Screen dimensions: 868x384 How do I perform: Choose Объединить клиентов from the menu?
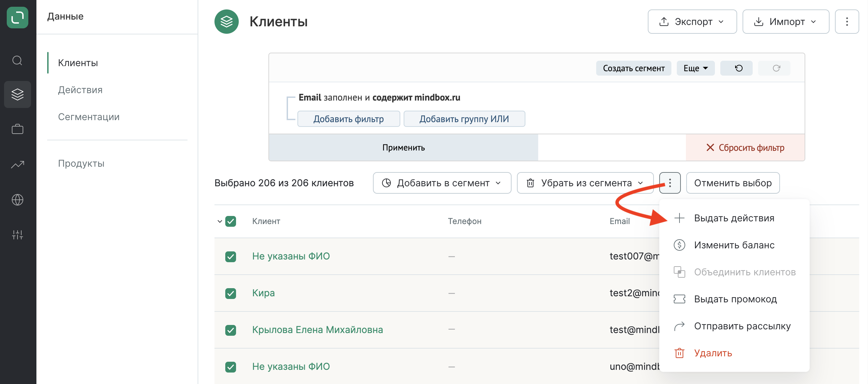coord(734,272)
